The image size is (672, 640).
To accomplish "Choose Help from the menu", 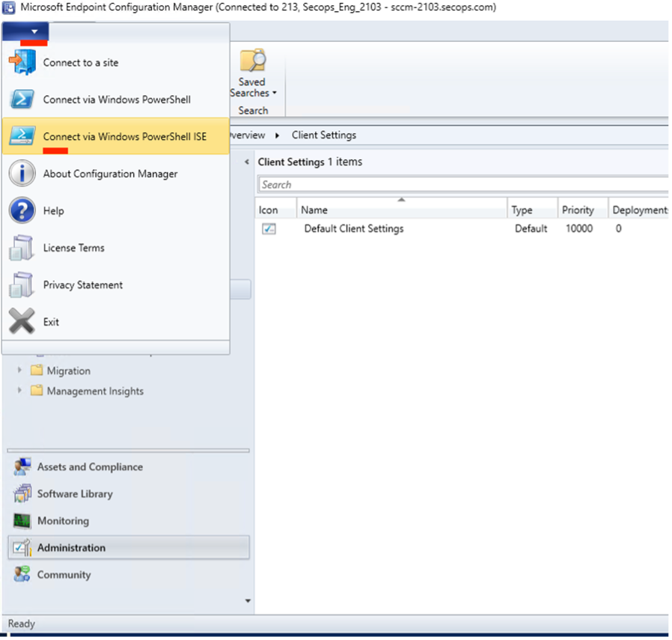I will (x=116, y=210).
